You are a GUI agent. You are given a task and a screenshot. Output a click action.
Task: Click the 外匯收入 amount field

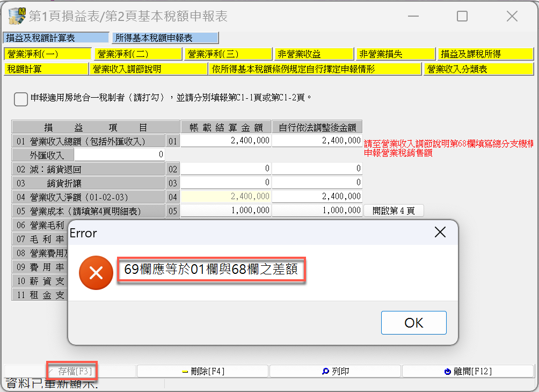pyautogui.click(x=119, y=155)
